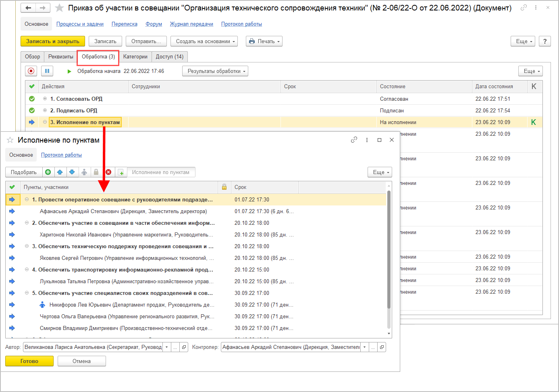Expand the "2. Подписать ОРД" row
The image size is (559, 392).
(45, 110)
